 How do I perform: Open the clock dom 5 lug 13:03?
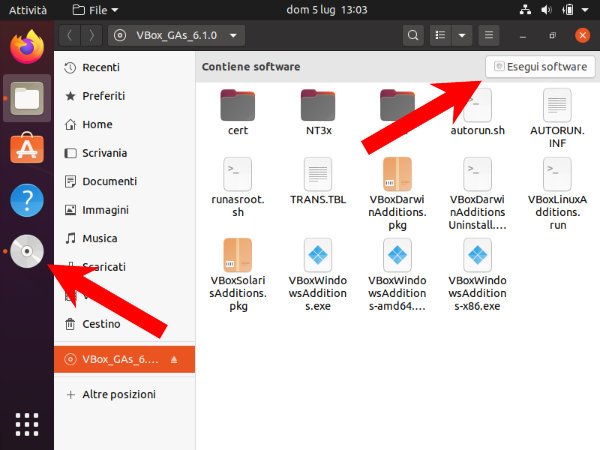tap(327, 10)
